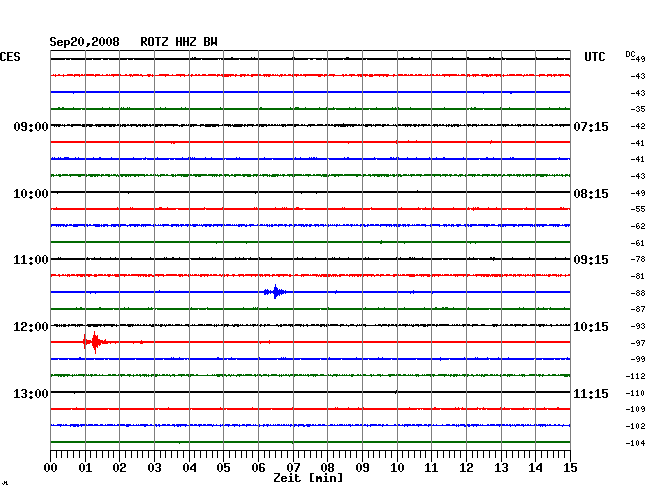Image resolution: width=650 pixels, height=494 pixels.
Task: Select the 08:15 UTC time label
Action: pos(591,194)
